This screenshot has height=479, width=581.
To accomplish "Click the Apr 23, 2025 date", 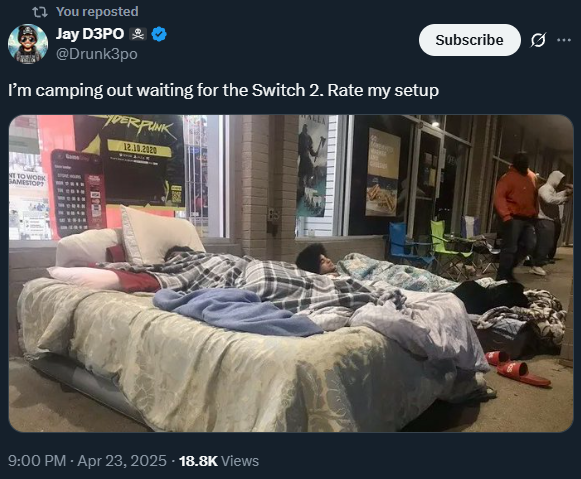I will pos(122,461).
